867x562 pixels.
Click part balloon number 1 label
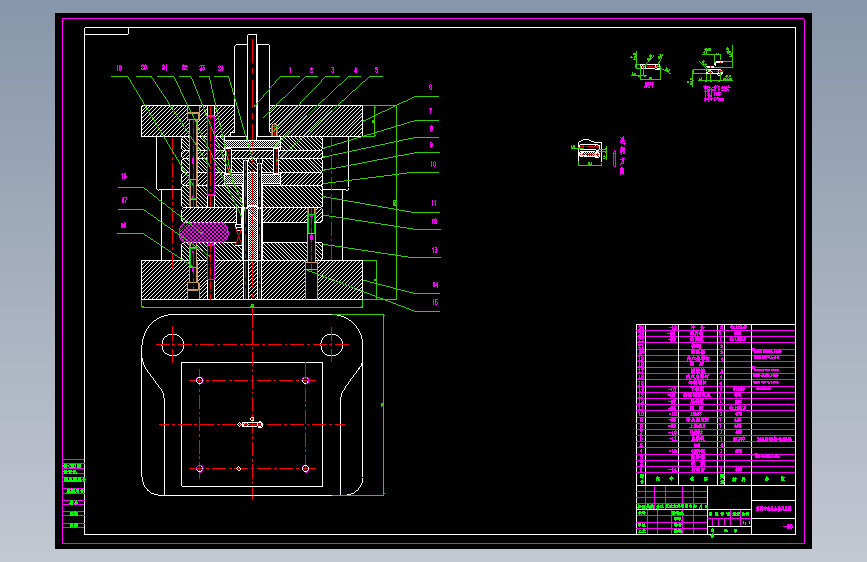[290, 70]
